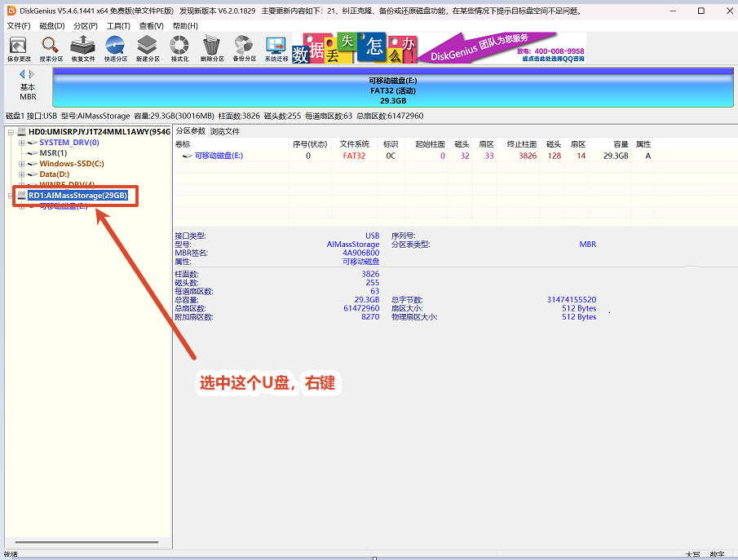This screenshot has width=738, height=560.
Task: Open the 查看(V) menu
Action: point(151,26)
